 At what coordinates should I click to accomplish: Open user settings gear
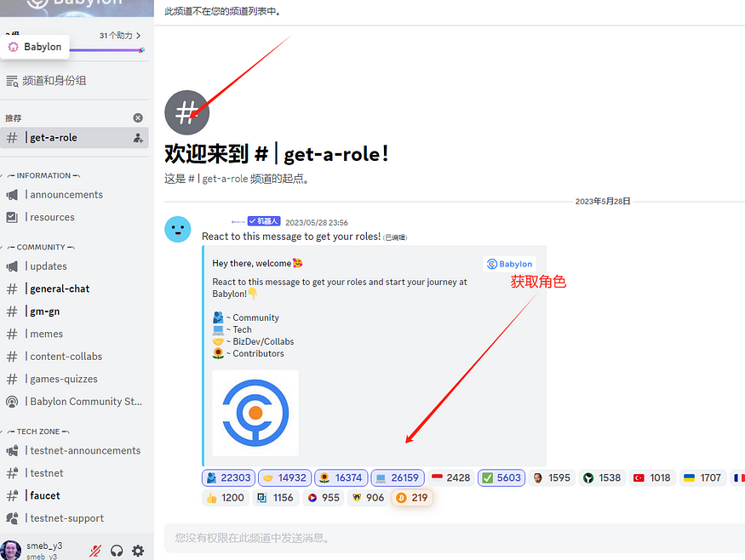coord(138,551)
